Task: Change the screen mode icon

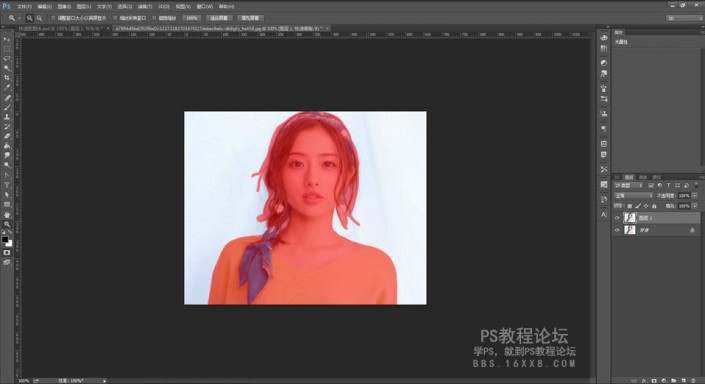Action: pyautogui.click(x=7, y=262)
